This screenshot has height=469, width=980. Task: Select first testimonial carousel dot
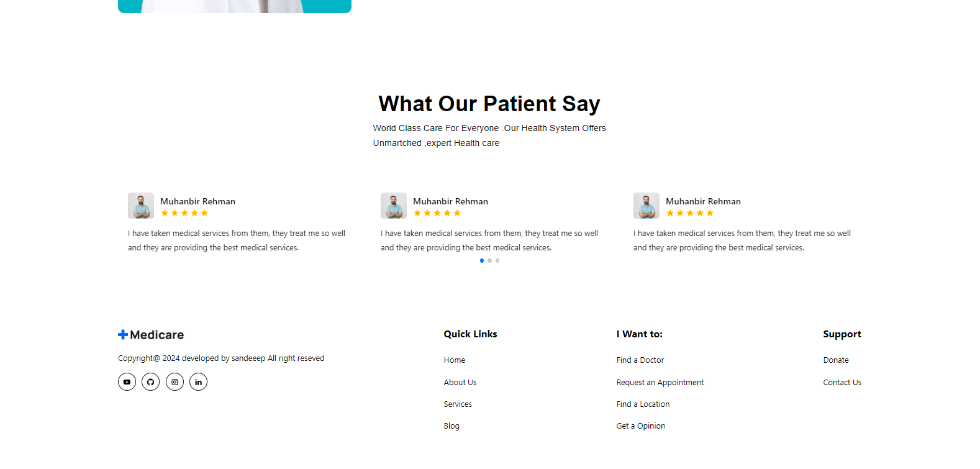[482, 261]
